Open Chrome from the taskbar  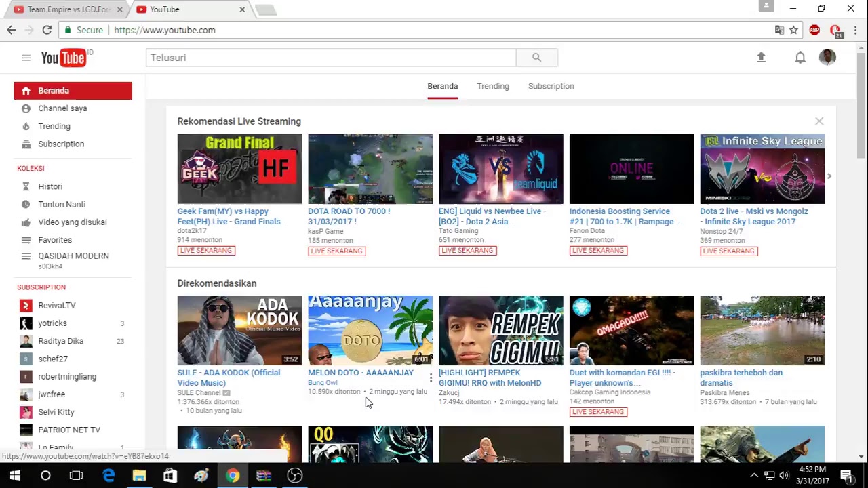[x=233, y=476]
